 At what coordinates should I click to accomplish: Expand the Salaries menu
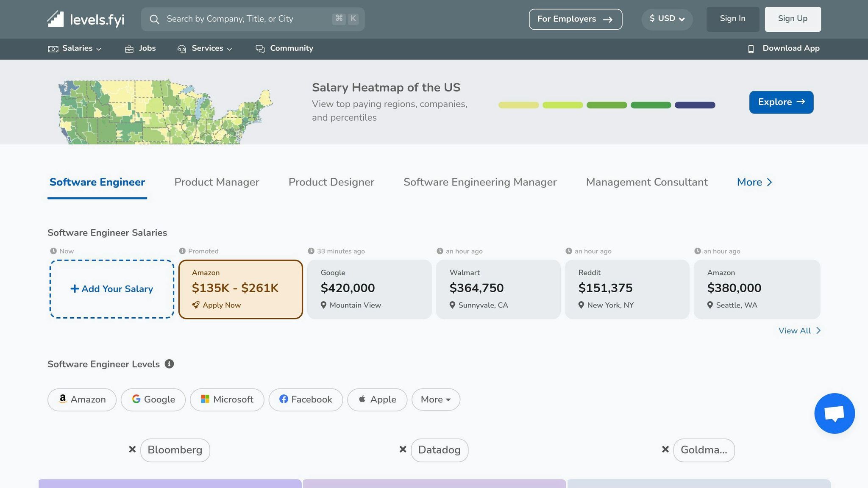tap(75, 48)
